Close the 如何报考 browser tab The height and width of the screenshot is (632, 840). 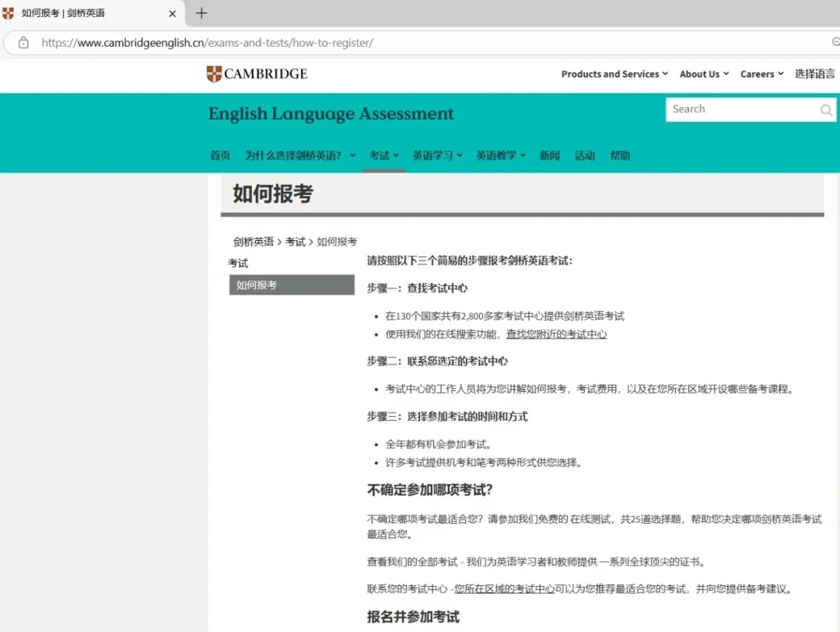point(173,13)
